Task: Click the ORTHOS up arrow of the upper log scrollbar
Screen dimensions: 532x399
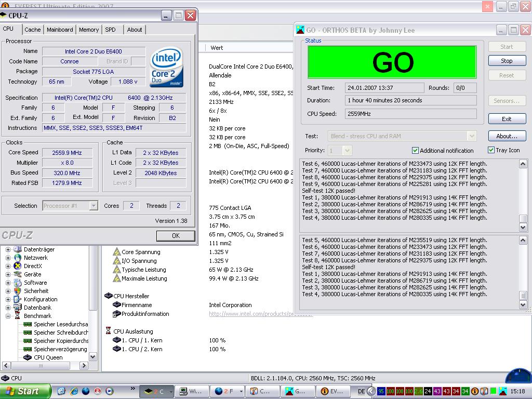Action: pos(523,164)
